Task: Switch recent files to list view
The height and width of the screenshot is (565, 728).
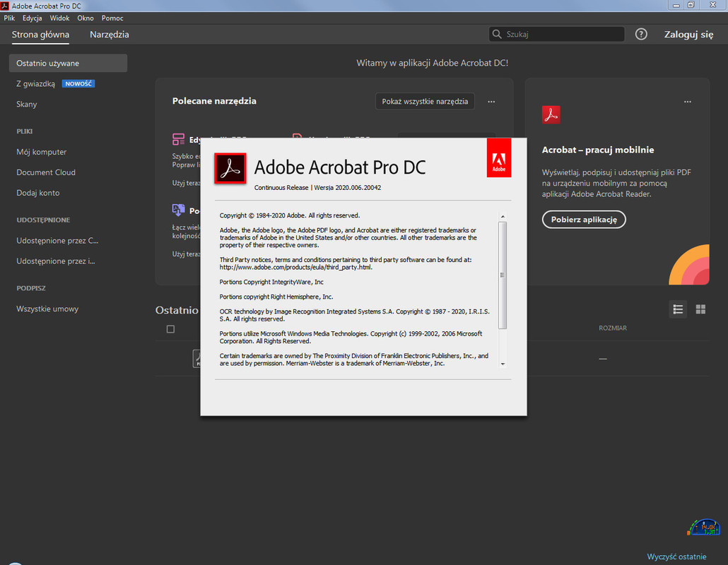Action: [678, 309]
